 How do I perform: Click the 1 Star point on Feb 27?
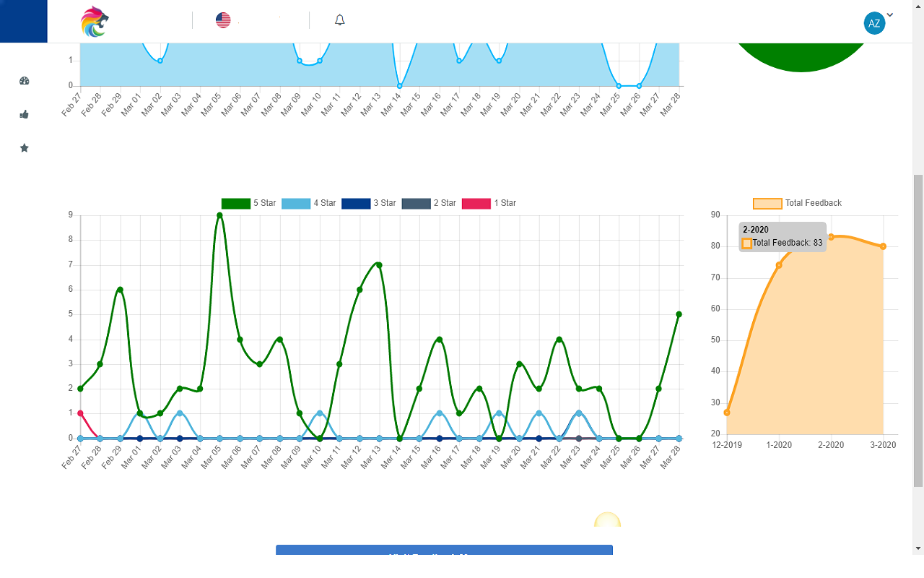[x=80, y=413]
